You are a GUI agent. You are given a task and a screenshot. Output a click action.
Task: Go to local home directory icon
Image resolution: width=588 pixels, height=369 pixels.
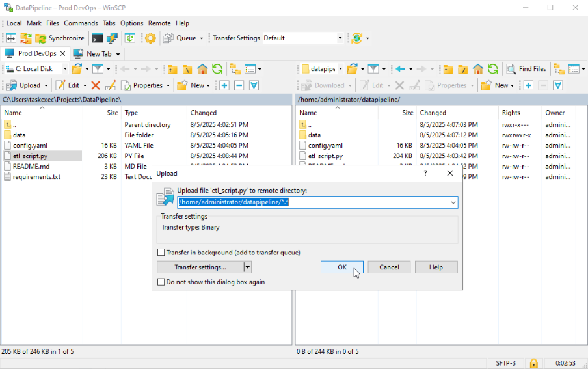[x=202, y=69]
